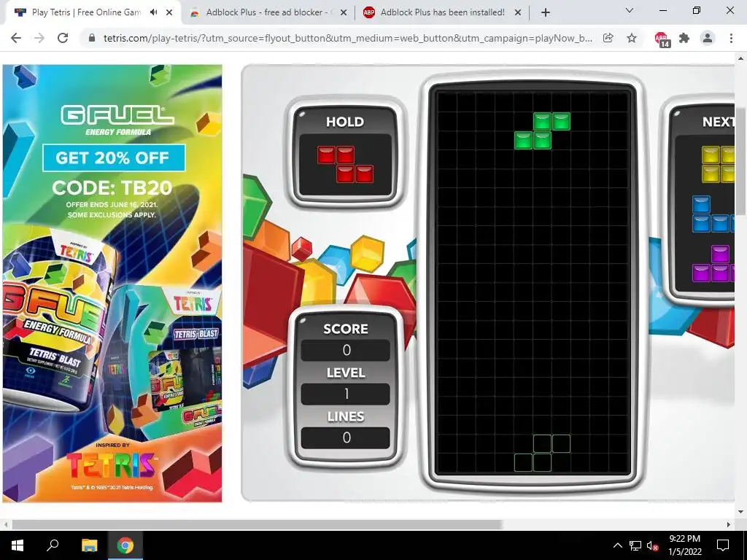Viewport: 747px width, 560px height.
Task: Open the clock showing 9:22 PM
Action: pos(684,545)
